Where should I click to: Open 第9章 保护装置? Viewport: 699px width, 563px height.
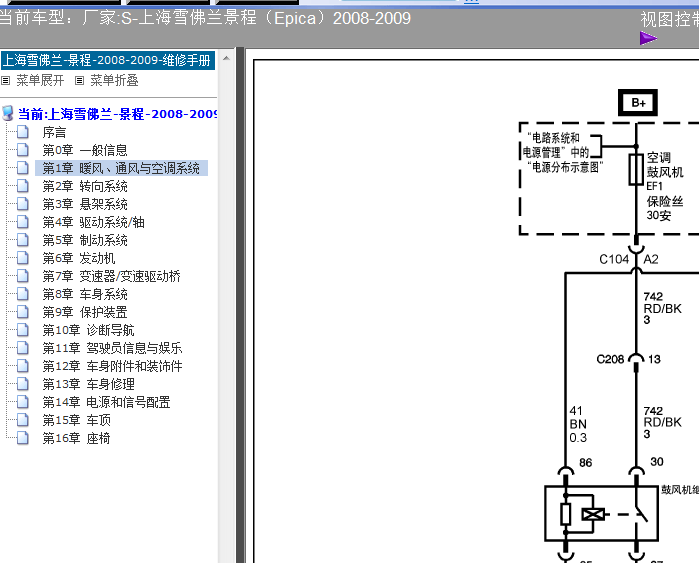coord(85,312)
